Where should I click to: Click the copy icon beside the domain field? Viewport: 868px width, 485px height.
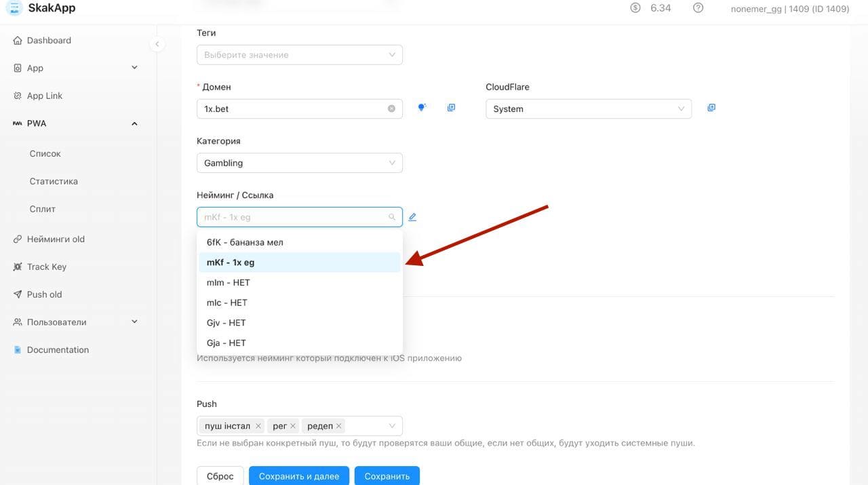coord(451,108)
